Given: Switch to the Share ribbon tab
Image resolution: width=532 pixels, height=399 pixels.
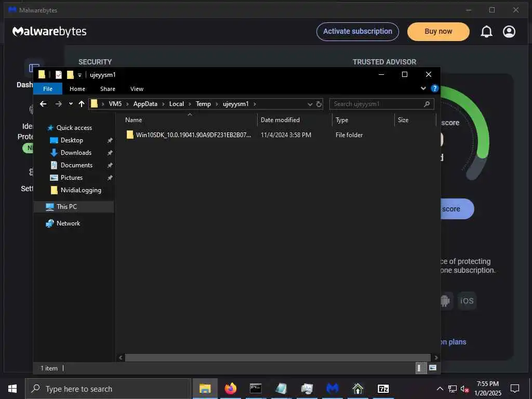Looking at the screenshot, I should tap(108, 88).
